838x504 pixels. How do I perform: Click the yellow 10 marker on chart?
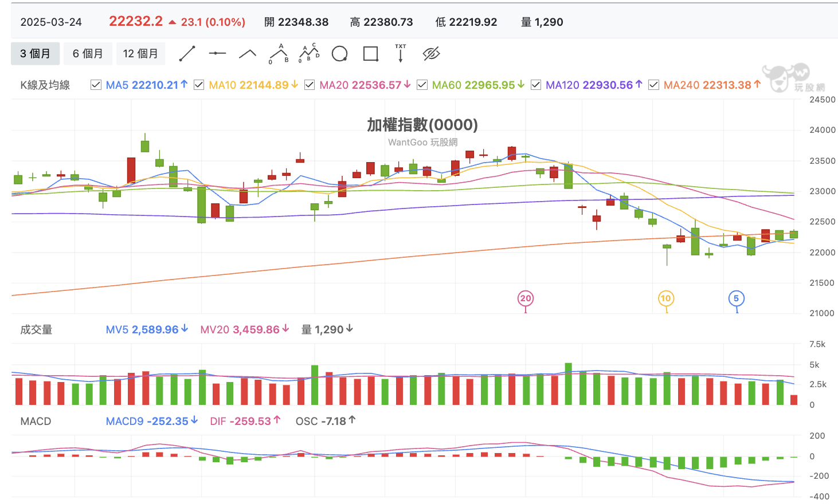point(665,298)
